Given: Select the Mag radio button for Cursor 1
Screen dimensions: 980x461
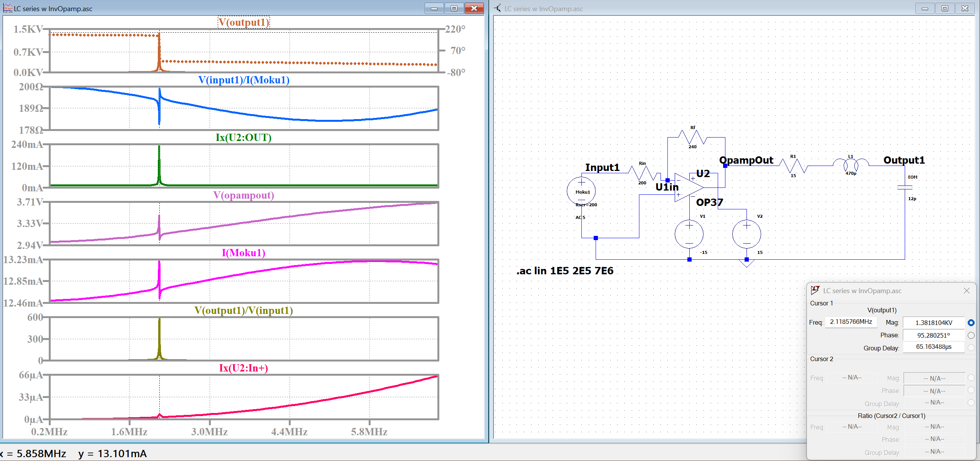Looking at the screenshot, I should [x=971, y=323].
